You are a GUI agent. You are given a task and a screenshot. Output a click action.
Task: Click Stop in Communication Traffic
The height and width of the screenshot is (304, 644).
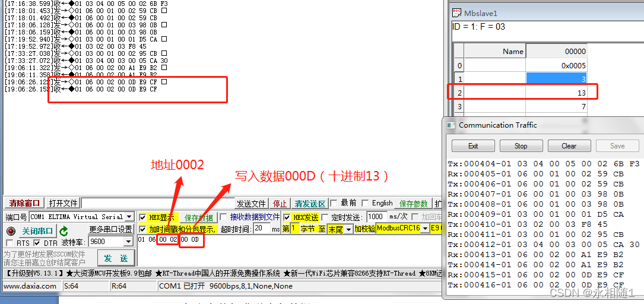521,146
